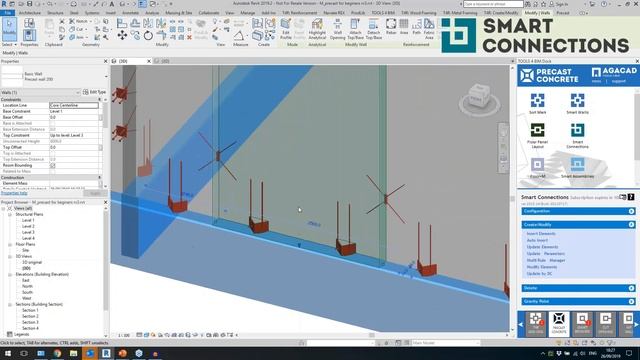Screen dimensions: 640x360
Task: Click the red Delete X icon
Action: [x=189, y=37]
